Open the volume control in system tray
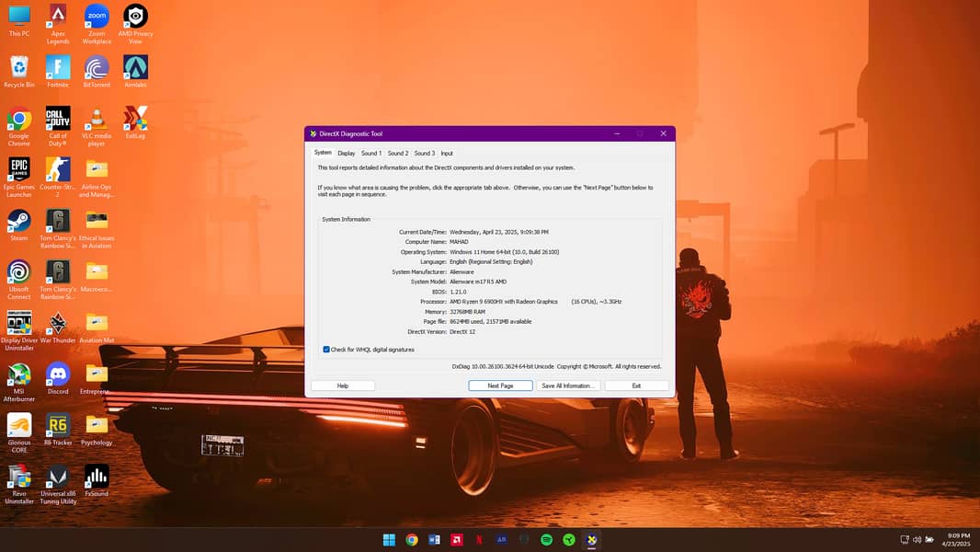Screen dimensions: 980x552 coord(917,539)
